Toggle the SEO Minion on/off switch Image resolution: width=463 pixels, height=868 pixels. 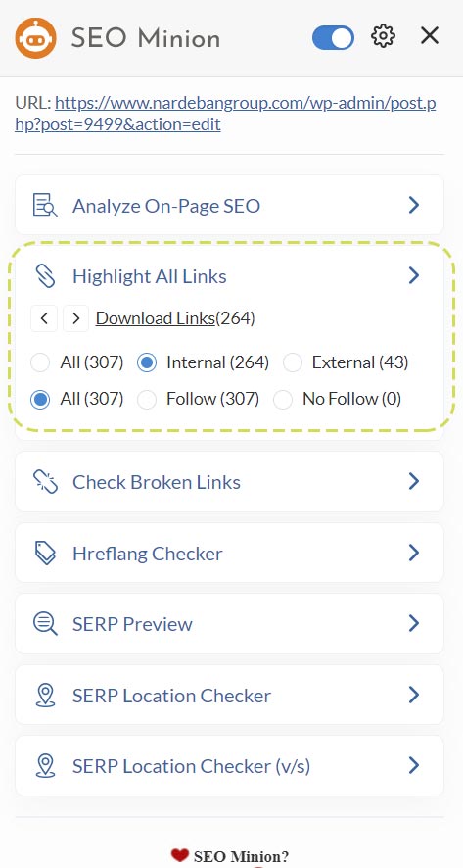coord(333,37)
